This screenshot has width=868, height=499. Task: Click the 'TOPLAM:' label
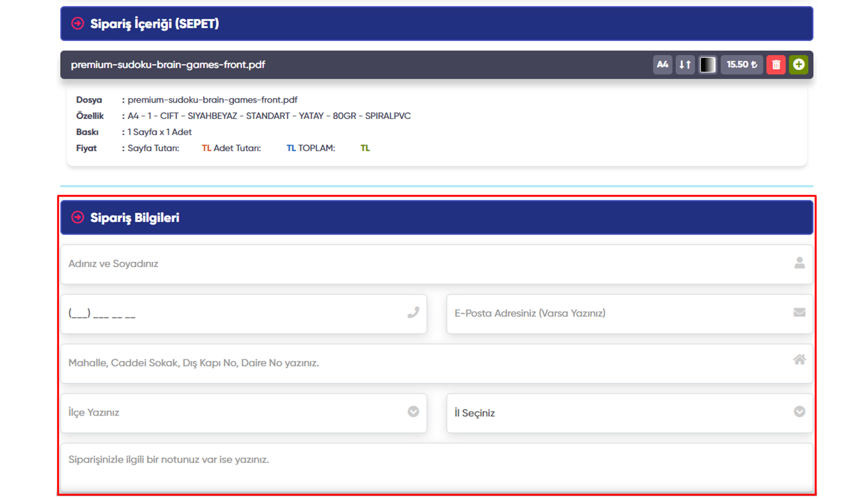[316, 148]
